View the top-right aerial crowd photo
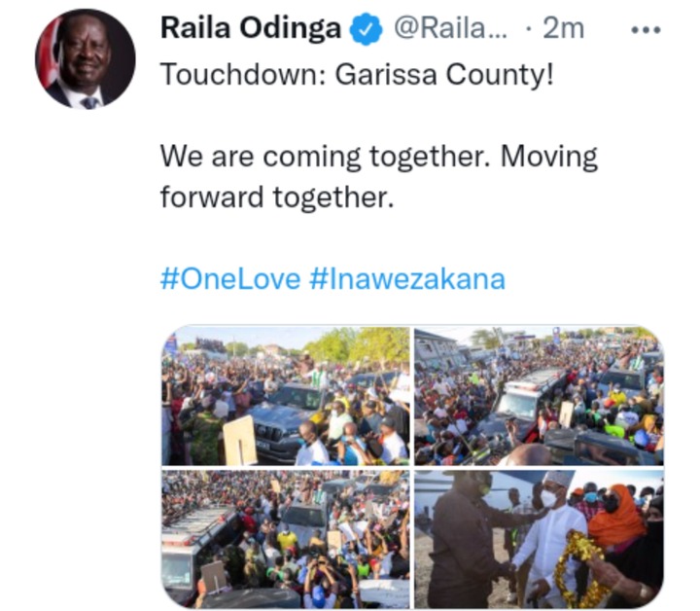 [x=539, y=395]
